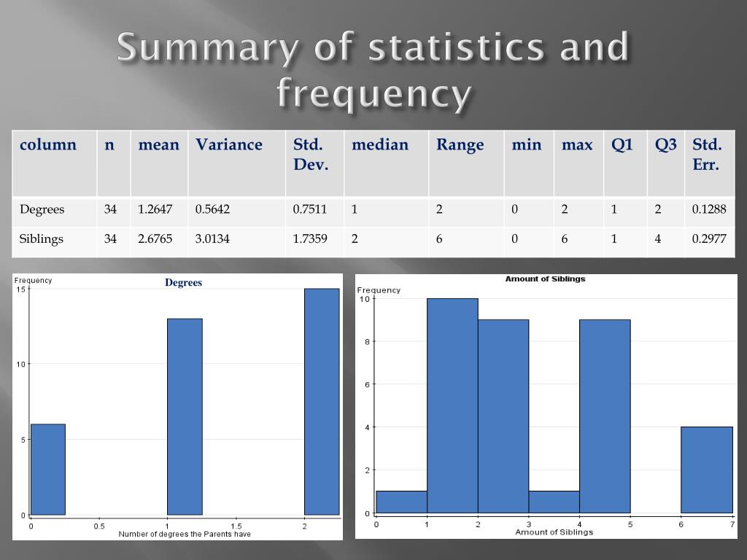Click the 'Degrees' chart title
Viewport: 747px width, 560px height.
[183, 282]
